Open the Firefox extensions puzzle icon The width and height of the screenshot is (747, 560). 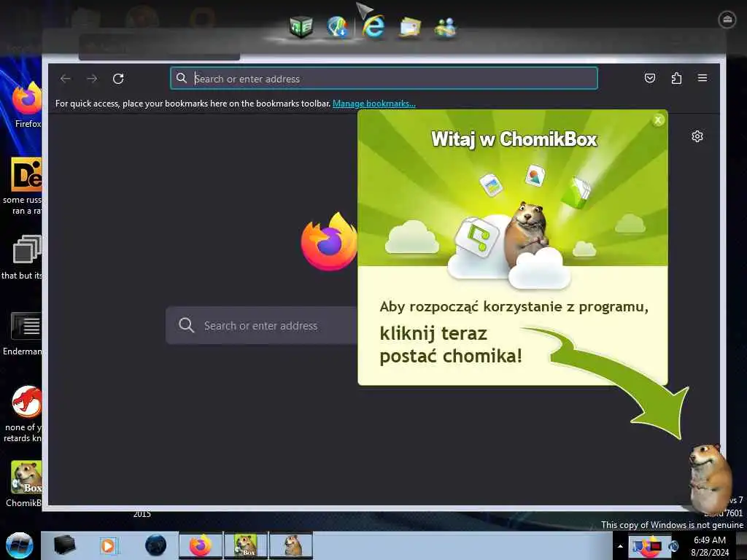(x=676, y=78)
